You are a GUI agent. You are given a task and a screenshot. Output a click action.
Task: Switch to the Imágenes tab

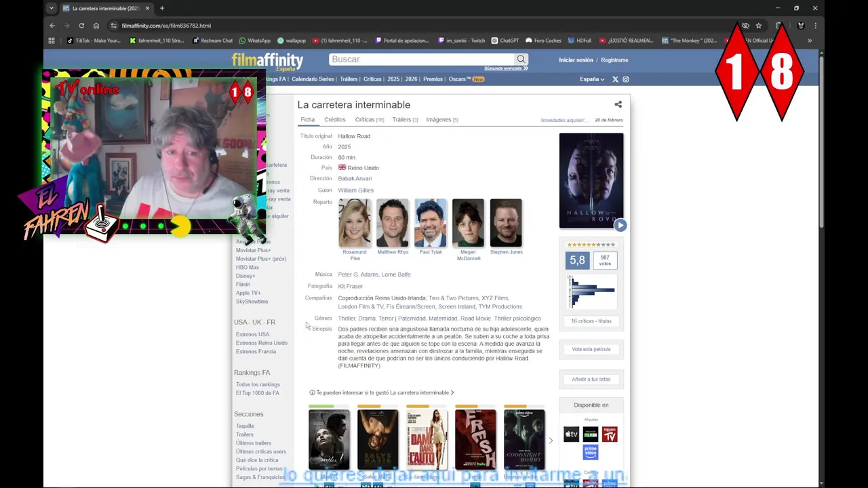[x=442, y=120]
